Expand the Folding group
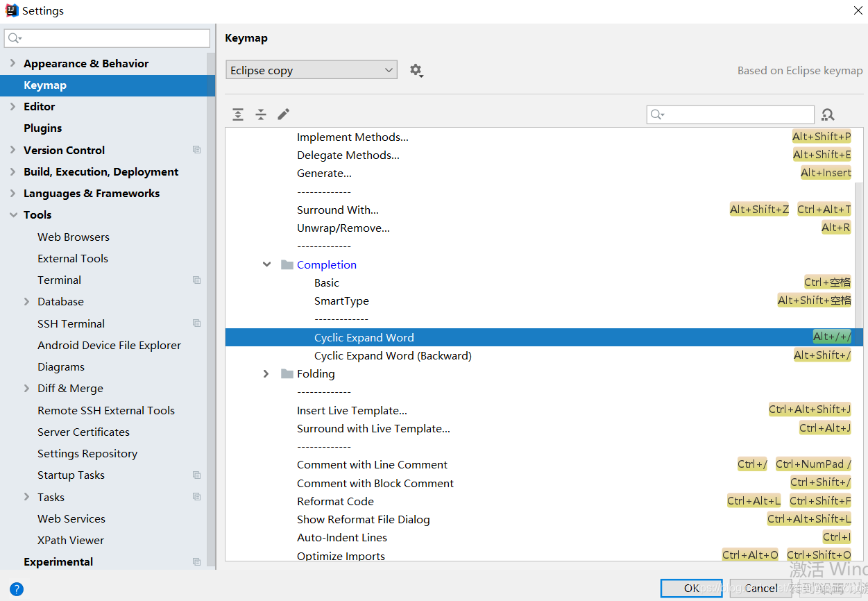This screenshot has width=868, height=601. pos(266,373)
